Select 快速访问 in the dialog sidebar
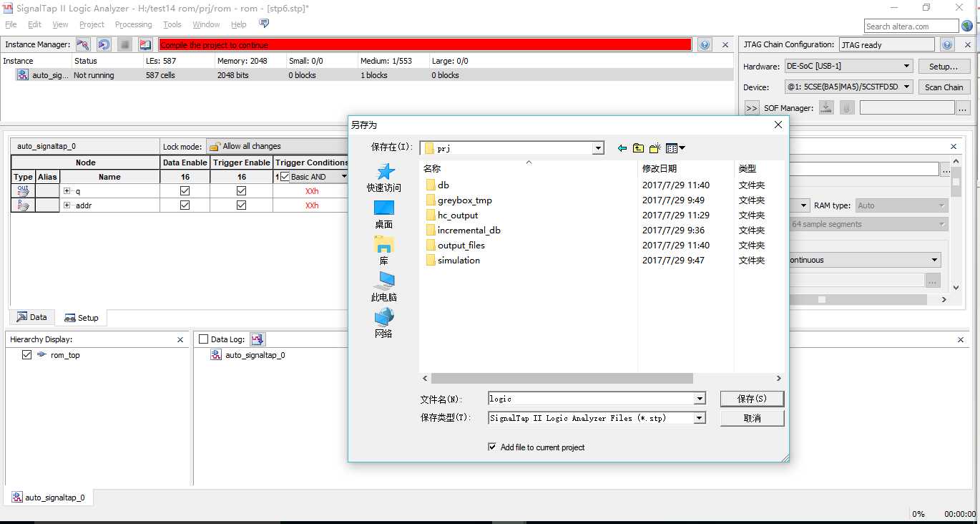This screenshot has height=524, width=980. (384, 178)
